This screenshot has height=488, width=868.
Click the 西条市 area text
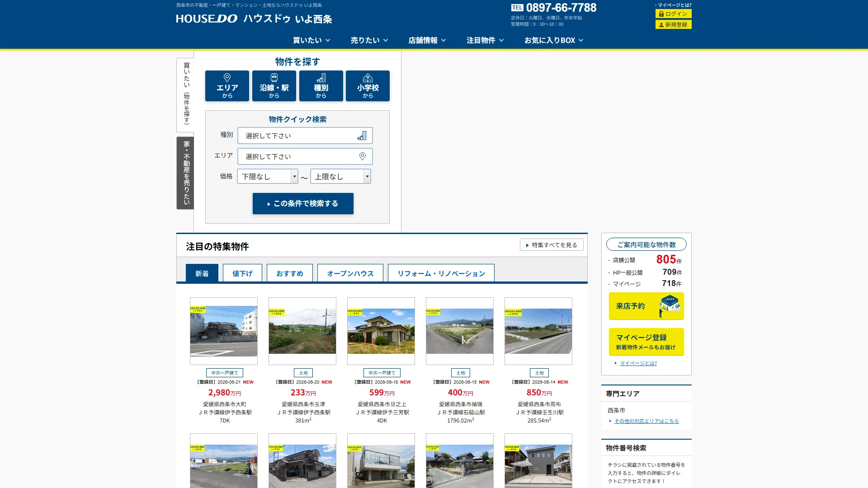(x=616, y=410)
